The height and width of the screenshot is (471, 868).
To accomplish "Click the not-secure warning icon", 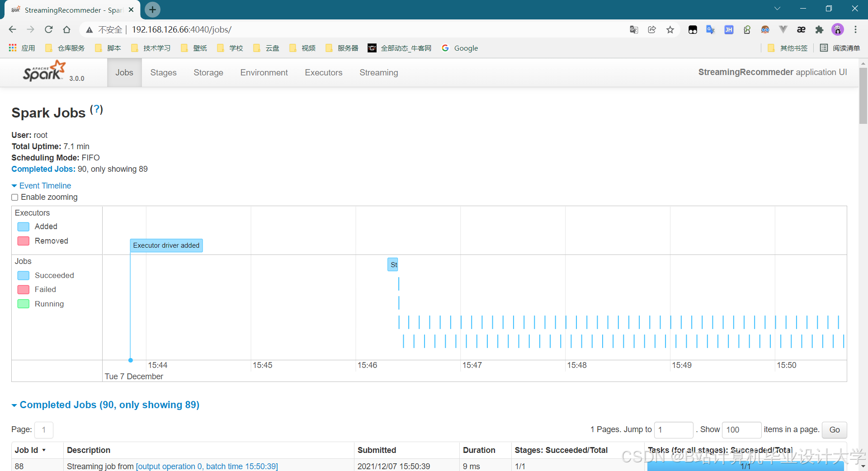I will tap(90, 30).
